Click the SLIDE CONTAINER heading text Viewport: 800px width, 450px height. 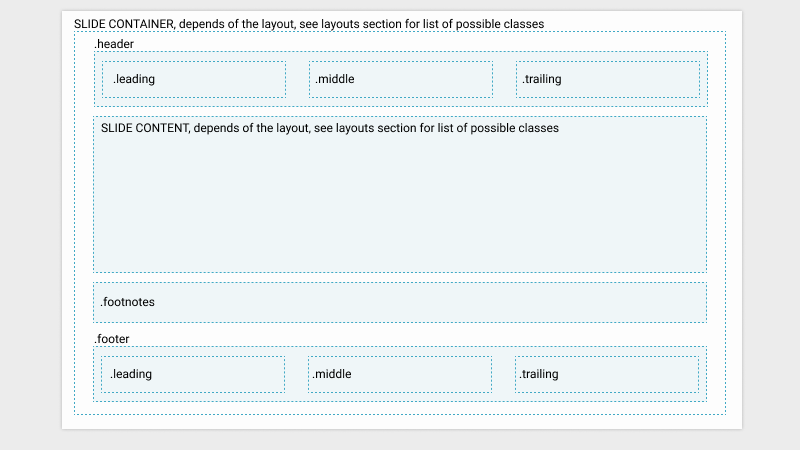pos(309,24)
